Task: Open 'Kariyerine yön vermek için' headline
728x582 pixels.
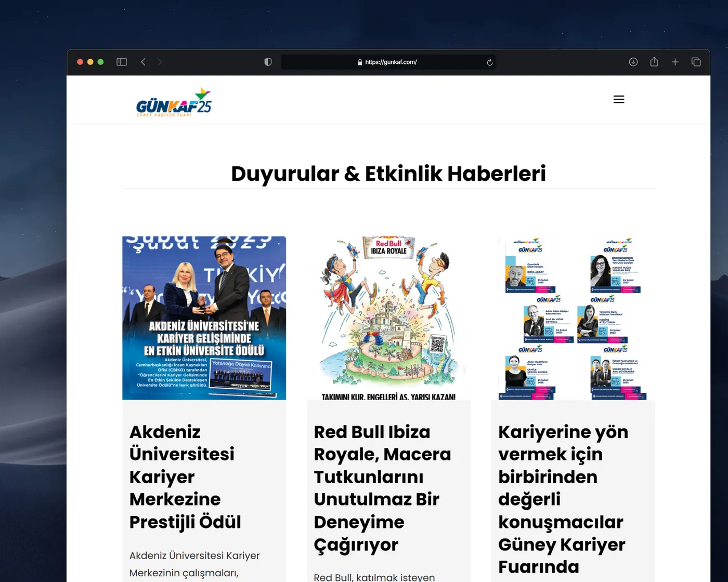Action: point(563,499)
